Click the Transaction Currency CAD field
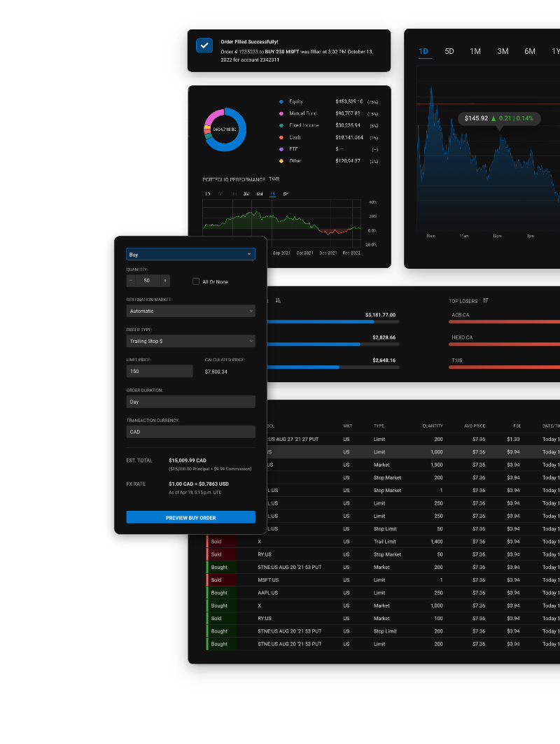560x744 pixels. (190, 432)
